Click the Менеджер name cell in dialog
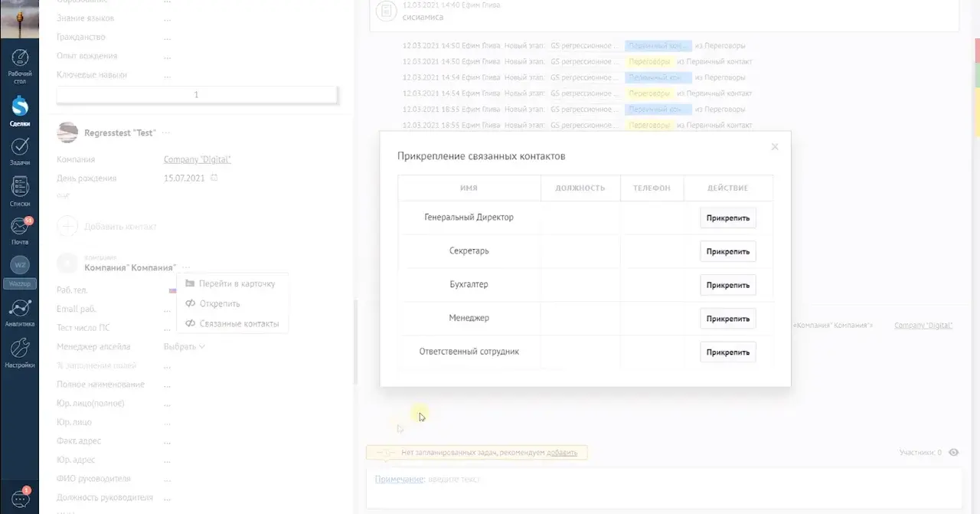This screenshot has width=980, height=514. (x=469, y=319)
